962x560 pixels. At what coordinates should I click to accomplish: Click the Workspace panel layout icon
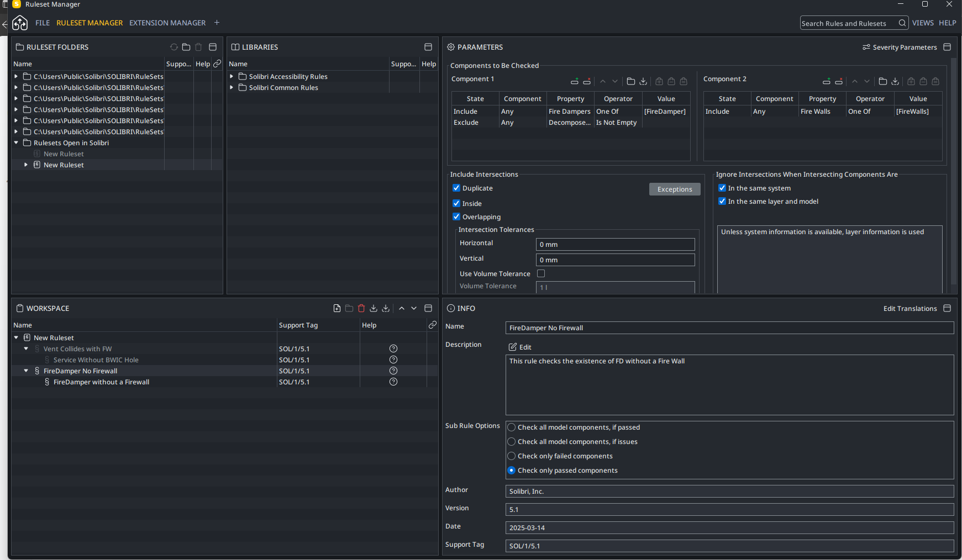[x=428, y=308]
